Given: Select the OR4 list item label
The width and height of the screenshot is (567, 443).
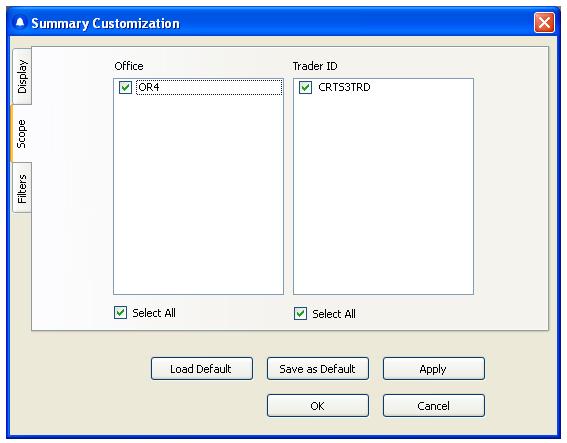Looking at the screenshot, I should coord(149,87).
